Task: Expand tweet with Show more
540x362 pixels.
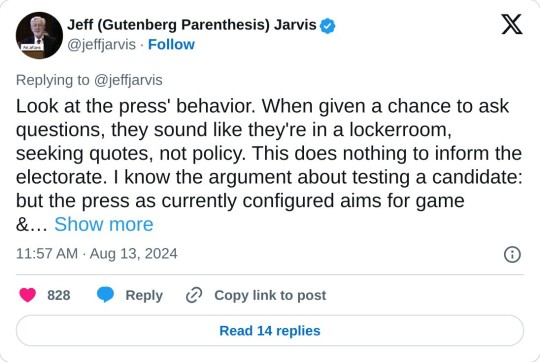Action: pos(104,224)
